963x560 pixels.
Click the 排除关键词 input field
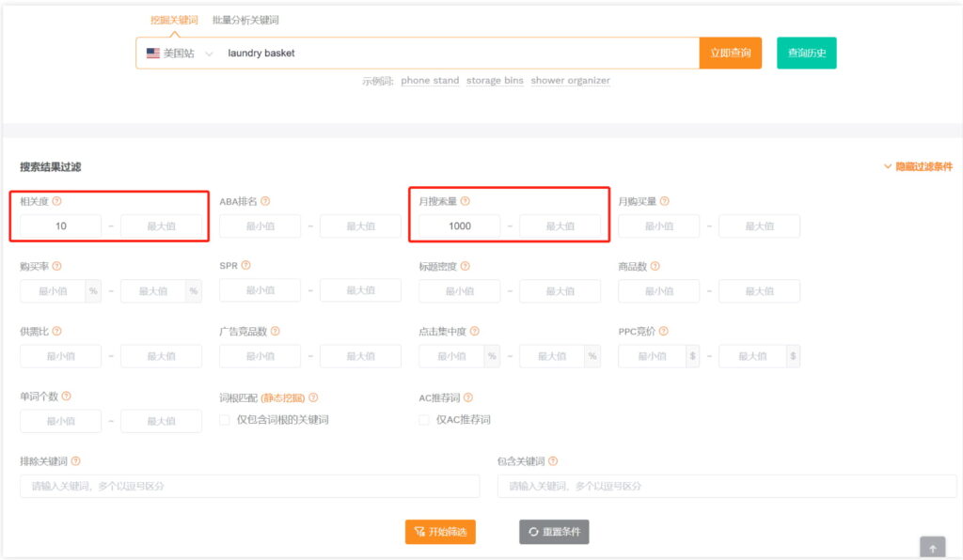(x=249, y=486)
